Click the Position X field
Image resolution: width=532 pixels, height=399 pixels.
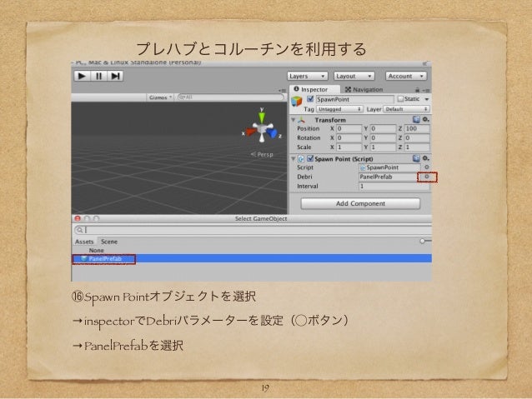click(349, 129)
